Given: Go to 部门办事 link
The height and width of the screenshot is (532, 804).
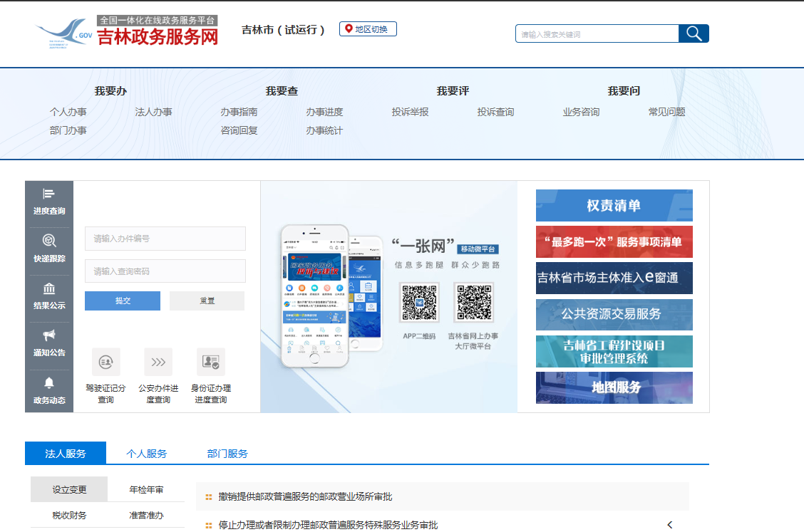Looking at the screenshot, I should point(68,130).
